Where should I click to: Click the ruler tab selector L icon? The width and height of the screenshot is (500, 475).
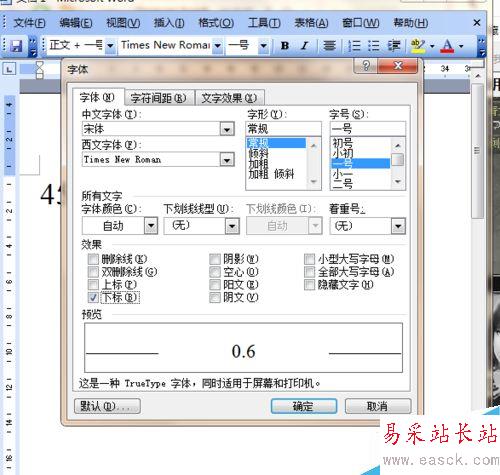[x=9, y=70]
